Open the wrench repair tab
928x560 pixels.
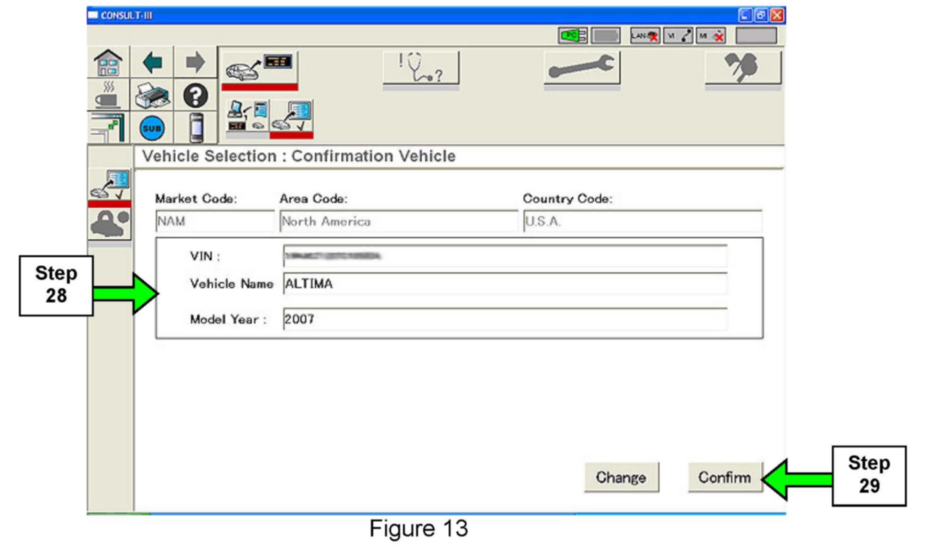(x=582, y=68)
